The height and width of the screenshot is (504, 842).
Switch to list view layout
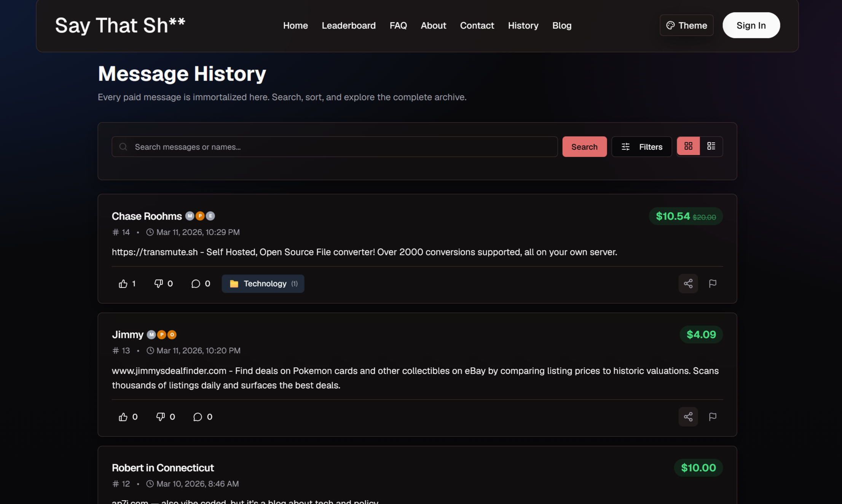point(711,146)
